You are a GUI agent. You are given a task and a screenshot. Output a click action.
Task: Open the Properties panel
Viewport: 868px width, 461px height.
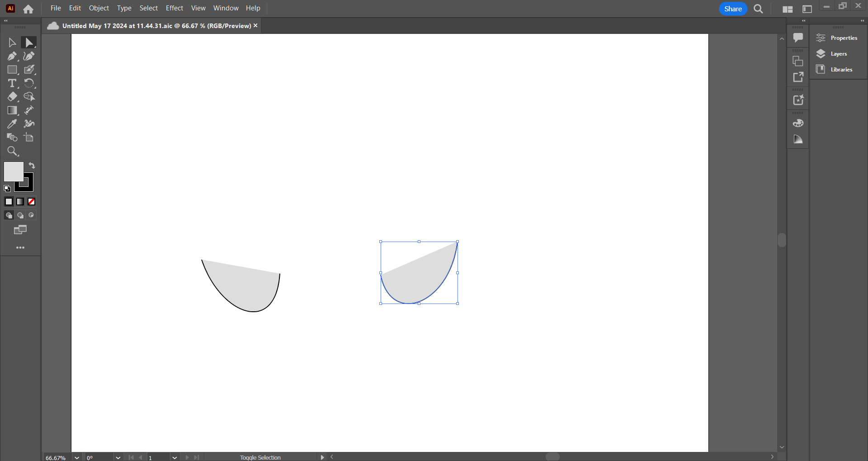(x=838, y=38)
